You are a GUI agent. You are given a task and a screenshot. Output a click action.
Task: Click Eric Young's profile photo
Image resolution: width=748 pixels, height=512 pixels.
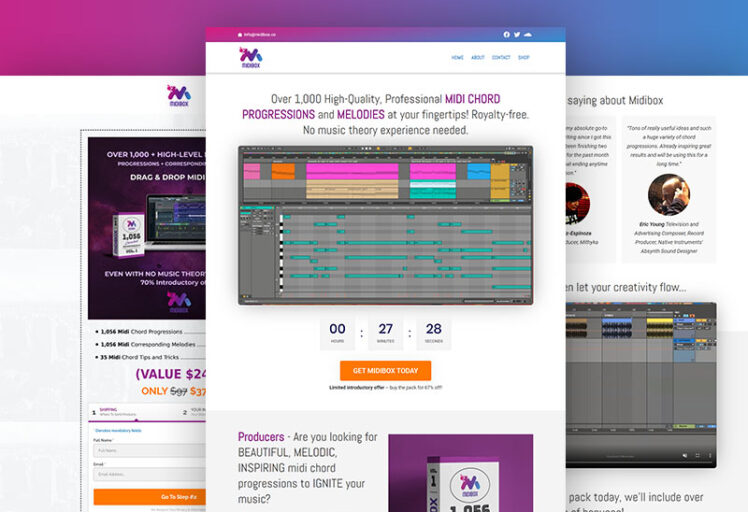668,195
